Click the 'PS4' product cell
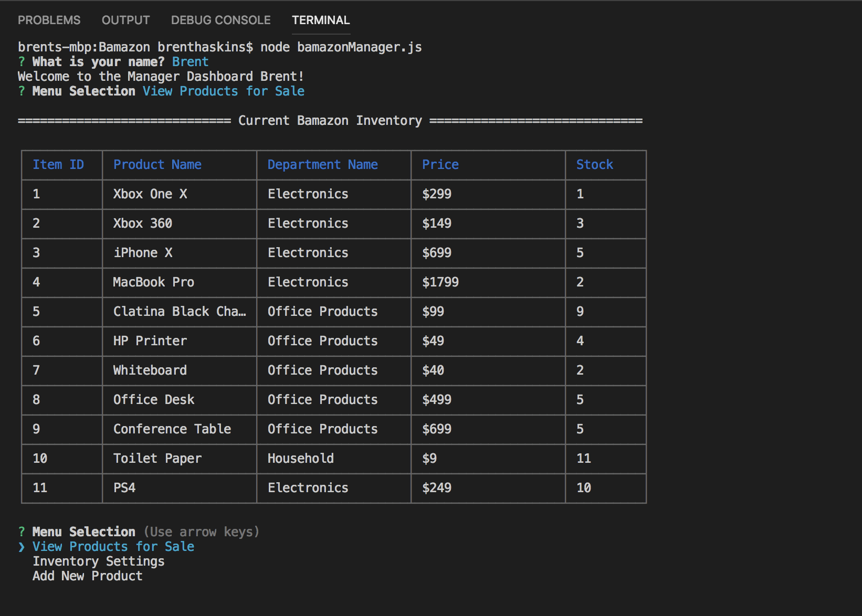 coord(180,488)
